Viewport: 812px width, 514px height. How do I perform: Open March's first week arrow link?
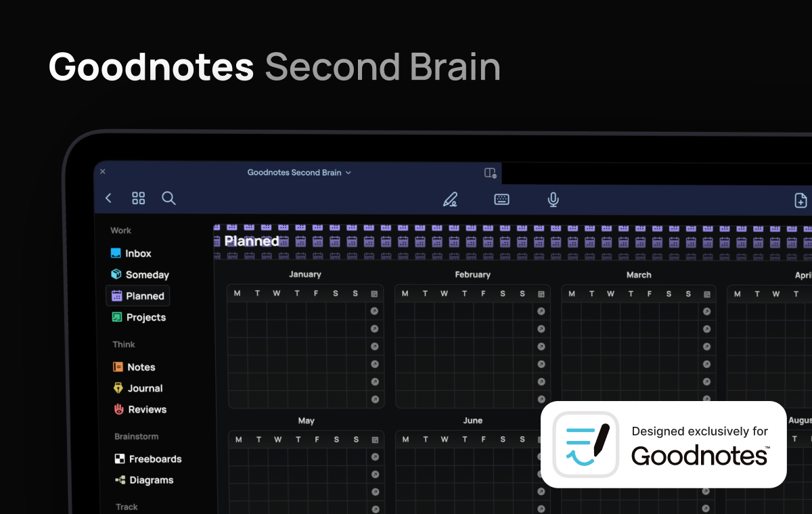pos(707,311)
